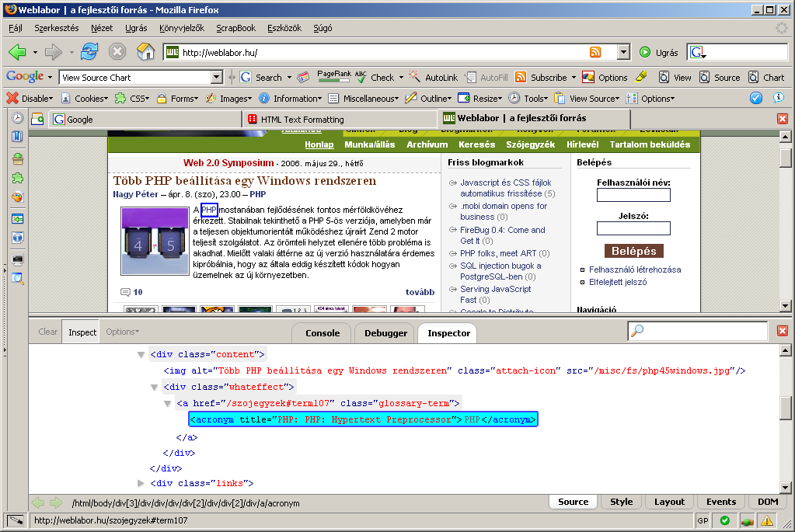Open the Information dropdown menu
The image size is (795, 532).
(x=290, y=99)
